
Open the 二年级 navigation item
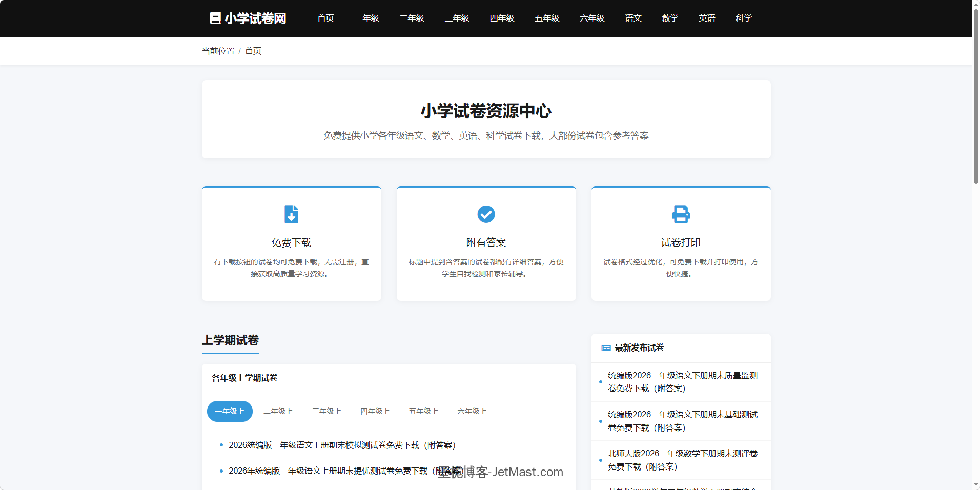click(x=412, y=18)
